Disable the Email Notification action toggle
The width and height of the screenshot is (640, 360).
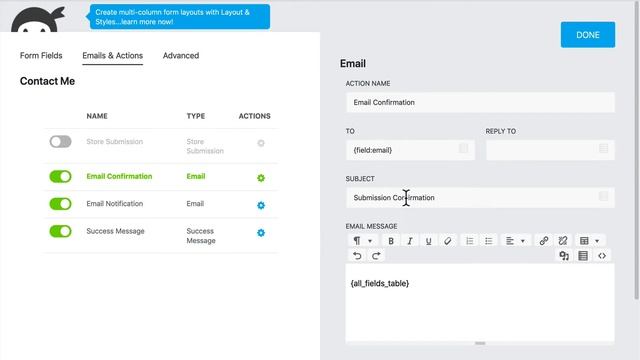pyautogui.click(x=60, y=204)
